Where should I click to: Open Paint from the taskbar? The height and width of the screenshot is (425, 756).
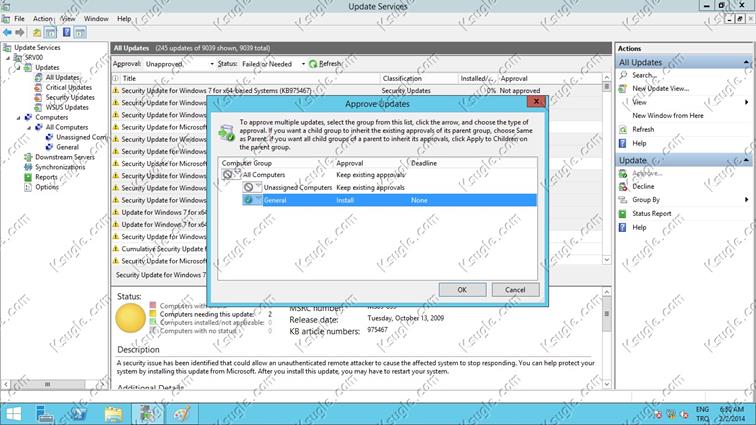coord(182,414)
